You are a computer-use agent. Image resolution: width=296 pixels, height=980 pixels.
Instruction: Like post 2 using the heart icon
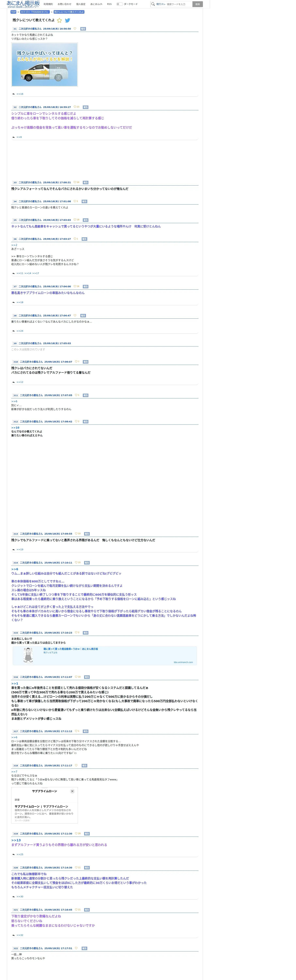75,107
